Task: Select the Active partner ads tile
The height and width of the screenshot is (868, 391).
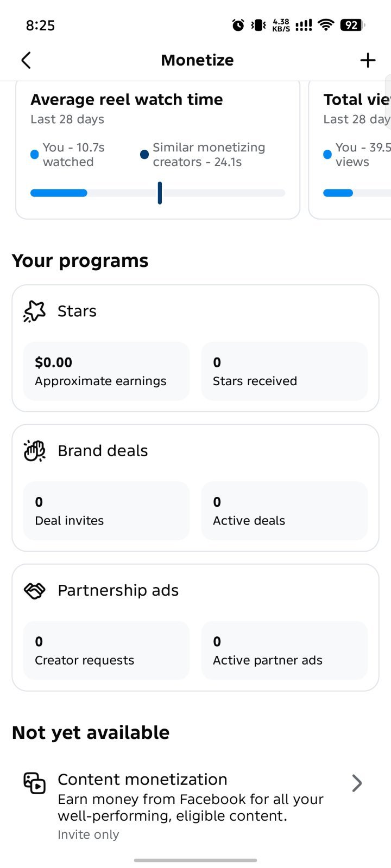Action: (x=285, y=650)
